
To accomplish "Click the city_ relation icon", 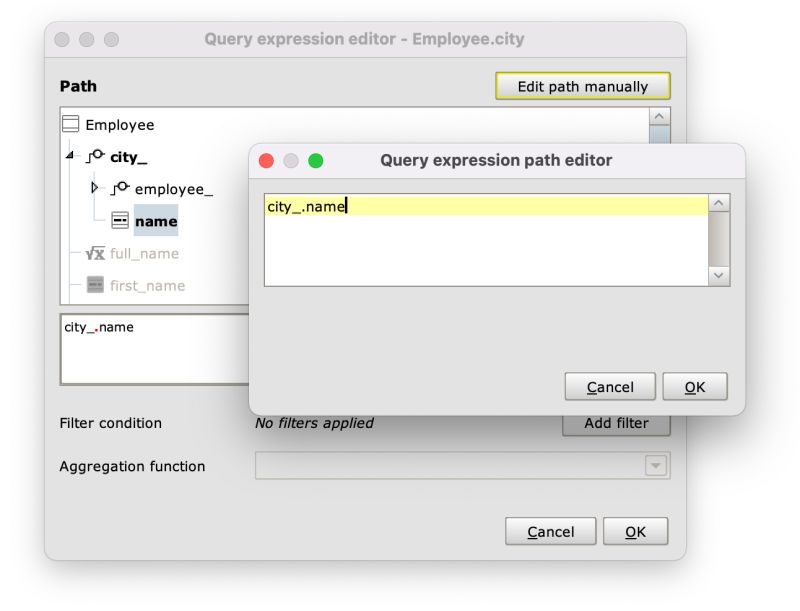I will tap(95, 156).
